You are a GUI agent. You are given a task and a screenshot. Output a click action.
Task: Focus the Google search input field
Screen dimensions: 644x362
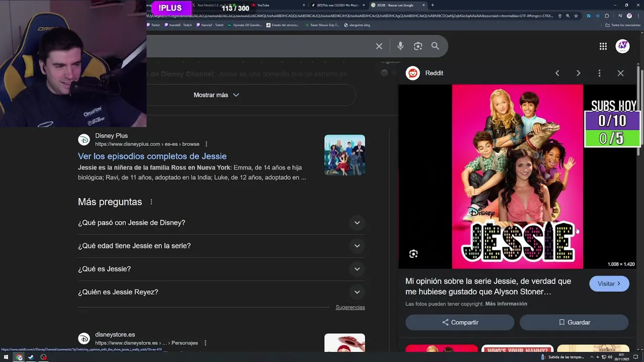259,46
